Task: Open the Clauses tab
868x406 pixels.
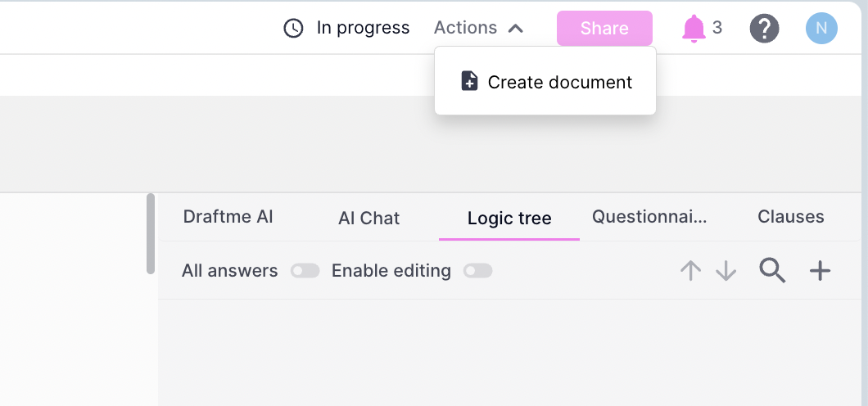Action: click(790, 217)
